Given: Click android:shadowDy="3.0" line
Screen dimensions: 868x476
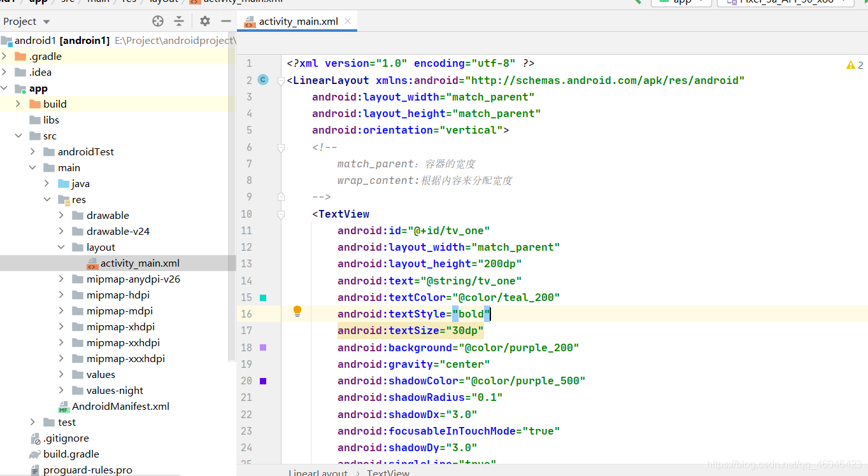Looking at the screenshot, I should [408, 447].
